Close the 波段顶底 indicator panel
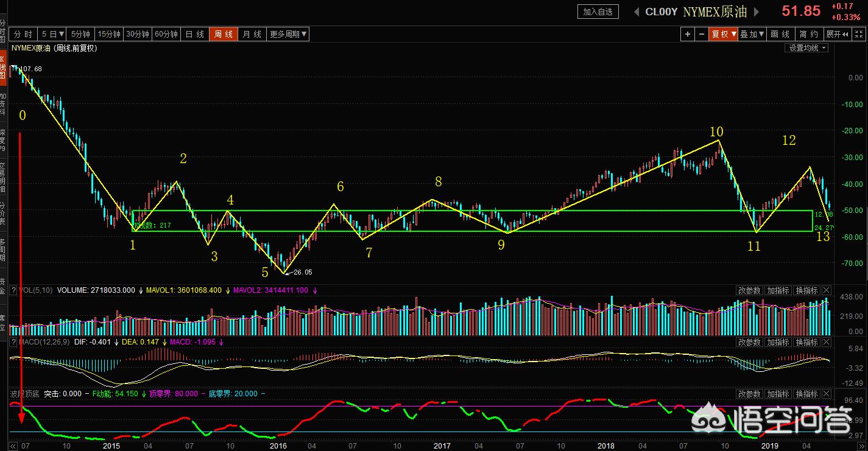 coord(827,394)
